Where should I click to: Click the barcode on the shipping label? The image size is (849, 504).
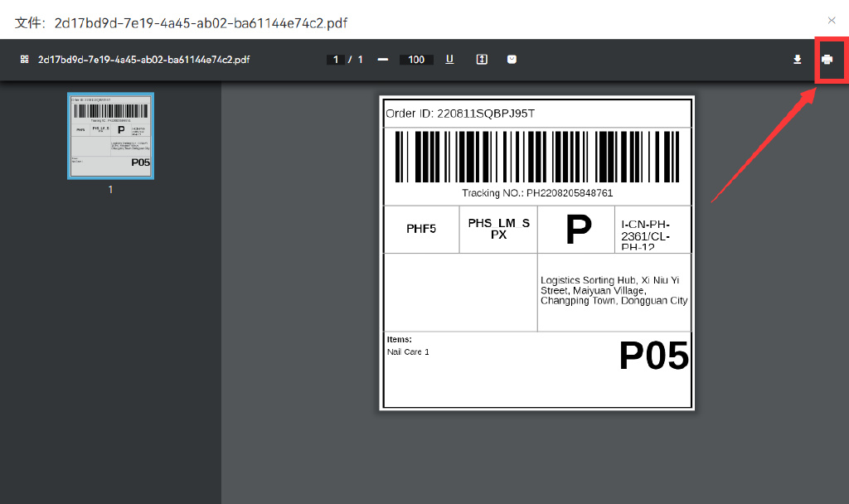click(x=536, y=157)
